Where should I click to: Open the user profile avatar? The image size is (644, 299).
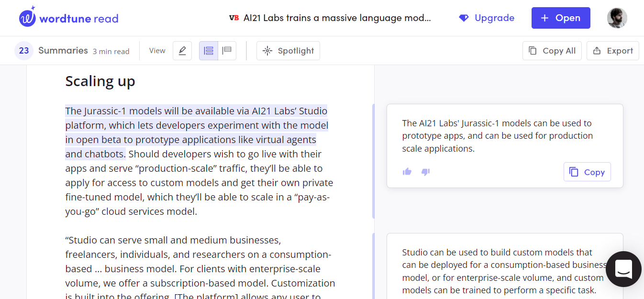(617, 18)
